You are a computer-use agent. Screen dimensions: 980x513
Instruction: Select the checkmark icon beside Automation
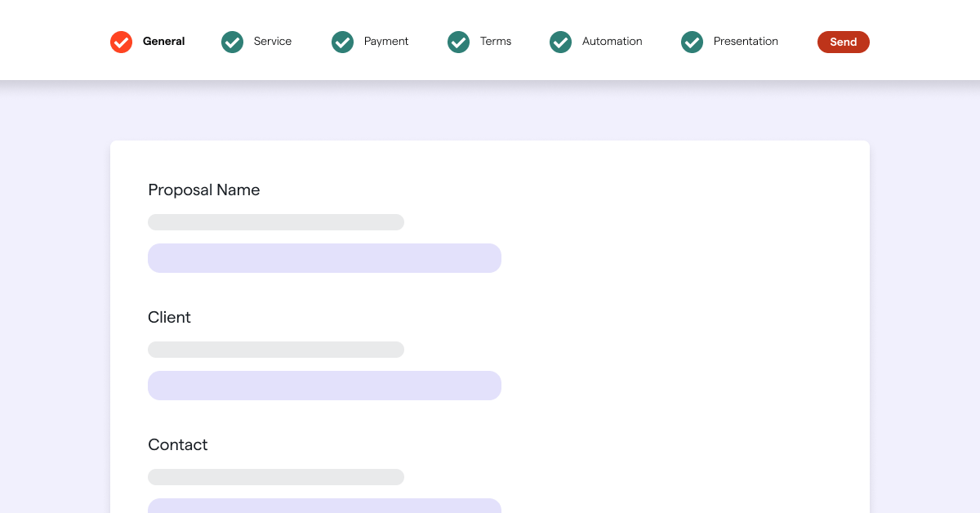(x=560, y=42)
